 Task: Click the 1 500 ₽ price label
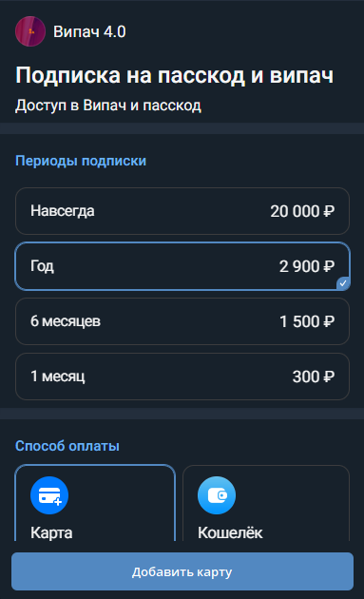(x=307, y=321)
